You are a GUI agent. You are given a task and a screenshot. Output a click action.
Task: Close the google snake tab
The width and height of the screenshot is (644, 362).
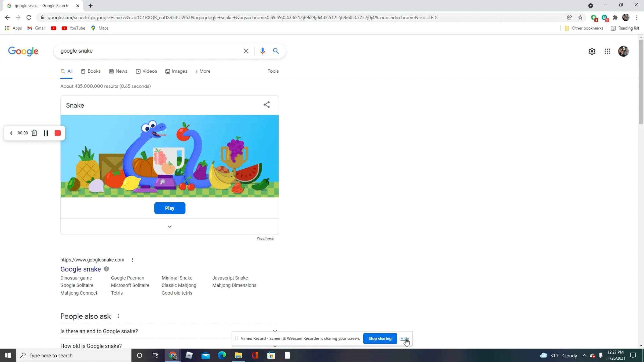78,6
